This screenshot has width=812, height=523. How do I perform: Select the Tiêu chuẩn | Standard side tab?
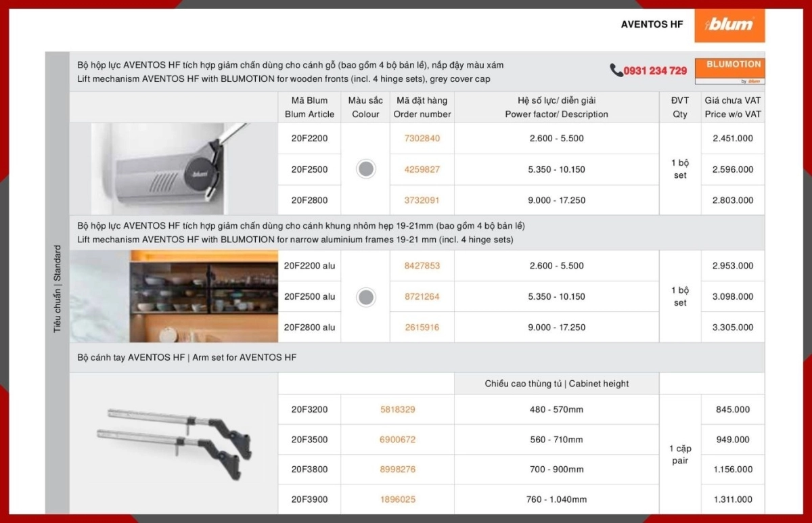(58, 288)
